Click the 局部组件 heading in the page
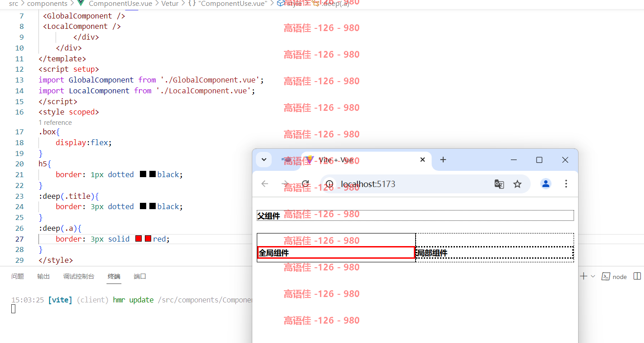Screen dimensions: 644x343 495,253
